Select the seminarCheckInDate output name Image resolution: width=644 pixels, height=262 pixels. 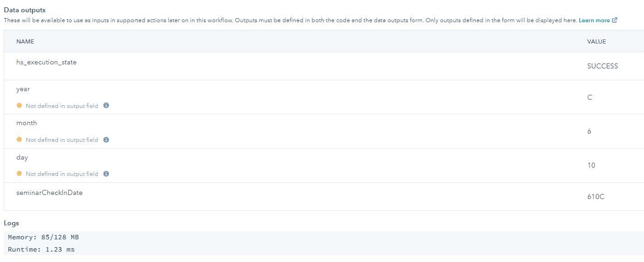pyautogui.click(x=49, y=193)
